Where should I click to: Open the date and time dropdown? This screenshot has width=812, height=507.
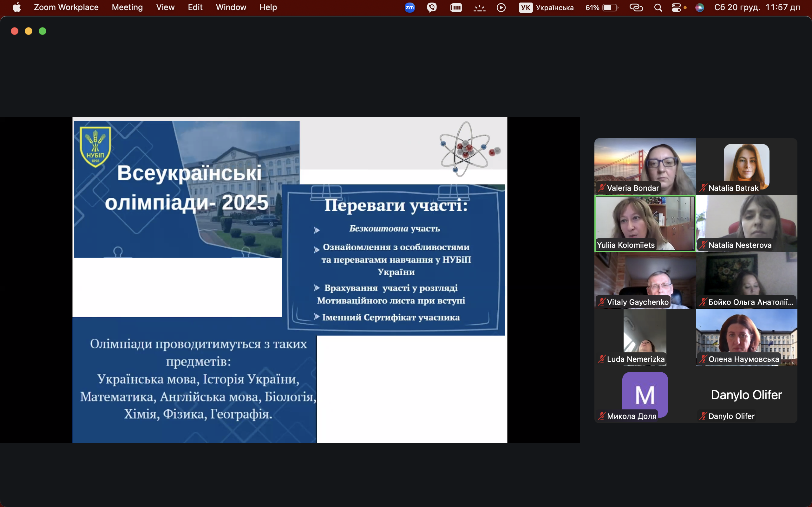coord(757,7)
